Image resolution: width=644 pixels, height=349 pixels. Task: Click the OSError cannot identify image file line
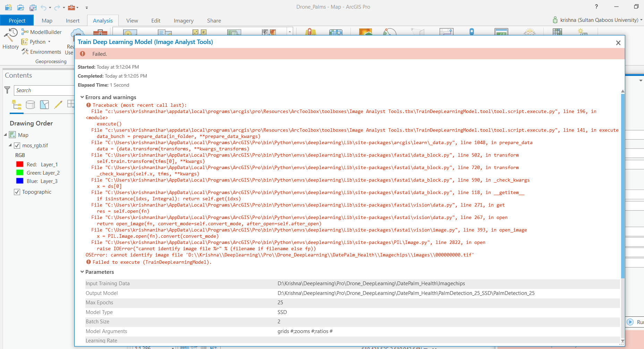coord(280,255)
